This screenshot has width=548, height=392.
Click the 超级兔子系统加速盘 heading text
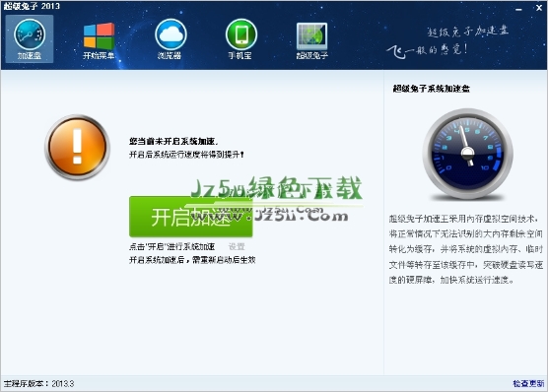(x=432, y=89)
